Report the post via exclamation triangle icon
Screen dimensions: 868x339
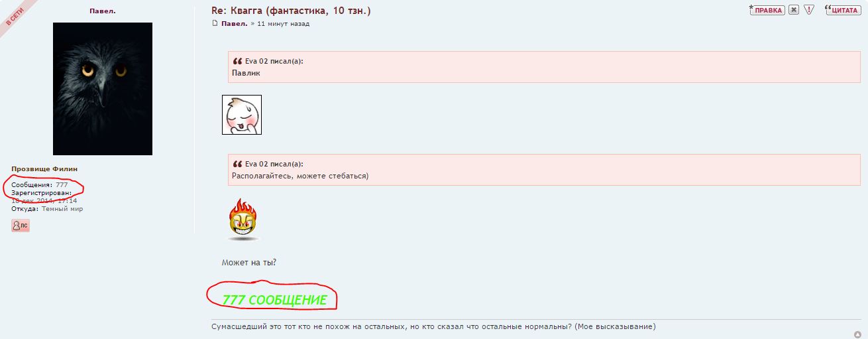[x=808, y=10]
